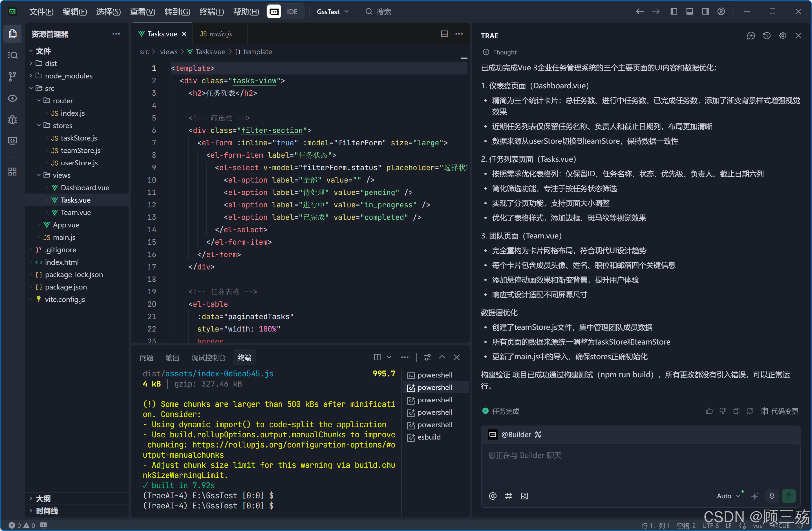Open the Source Control view
Viewport: 812px width, 531px height.
coord(13,76)
